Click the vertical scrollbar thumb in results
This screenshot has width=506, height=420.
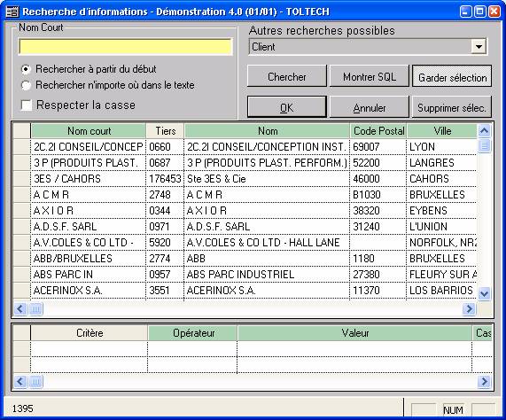coord(484,145)
